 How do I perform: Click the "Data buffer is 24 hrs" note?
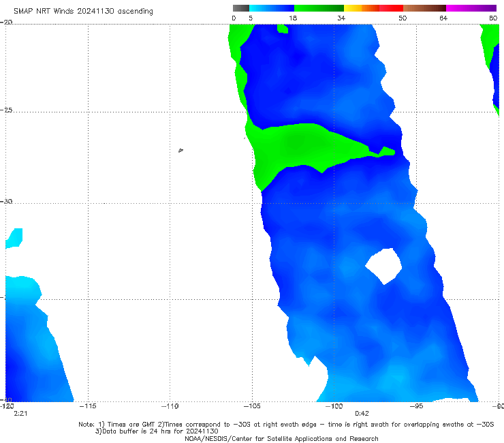pyautogui.click(x=157, y=431)
